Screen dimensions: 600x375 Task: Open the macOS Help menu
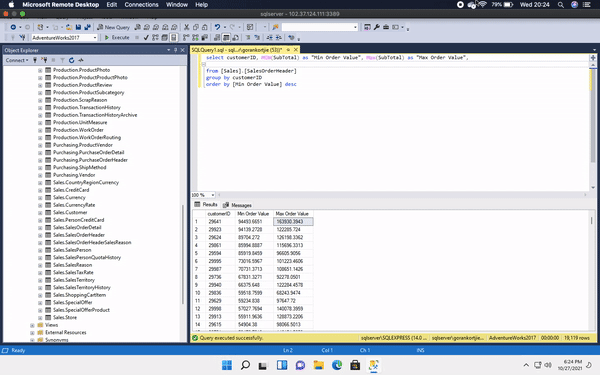click(x=201, y=5)
